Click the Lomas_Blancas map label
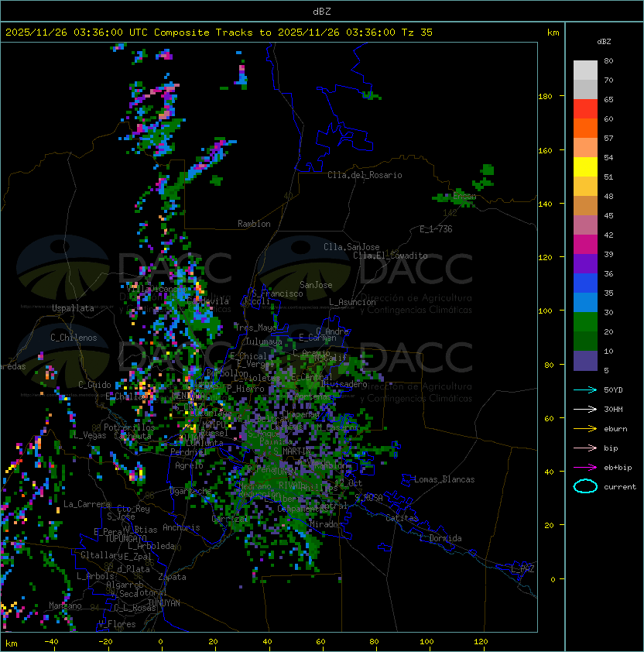The image size is (644, 652). (x=444, y=479)
